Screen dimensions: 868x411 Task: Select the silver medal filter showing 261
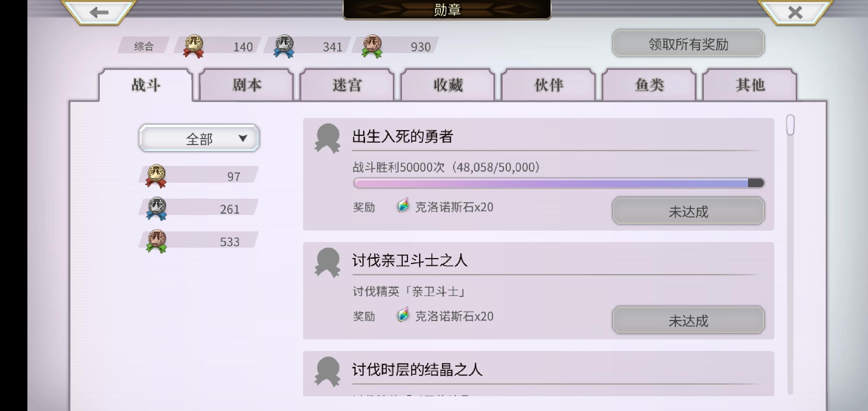[x=198, y=209]
